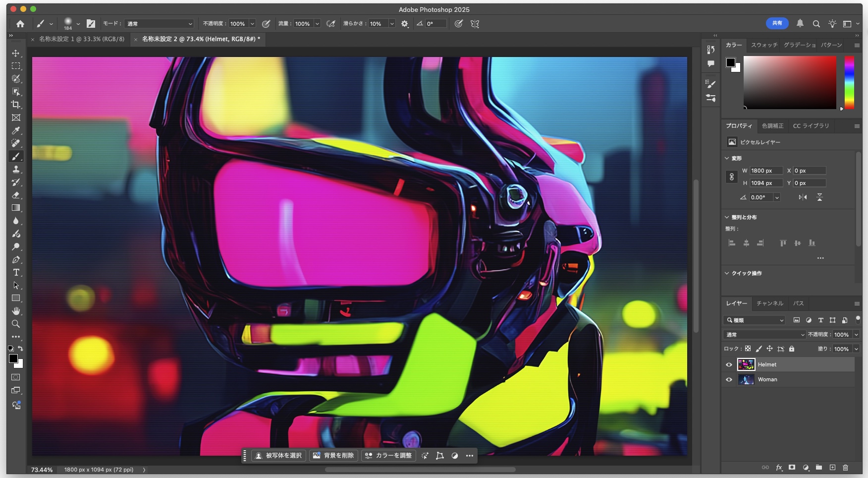Click the trash icon to delete layer
868x478 pixels.
tap(845, 468)
